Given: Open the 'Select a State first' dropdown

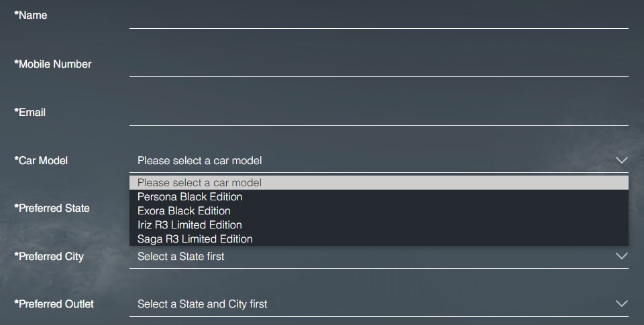Looking at the screenshot, I should click(x=378, y=256).
